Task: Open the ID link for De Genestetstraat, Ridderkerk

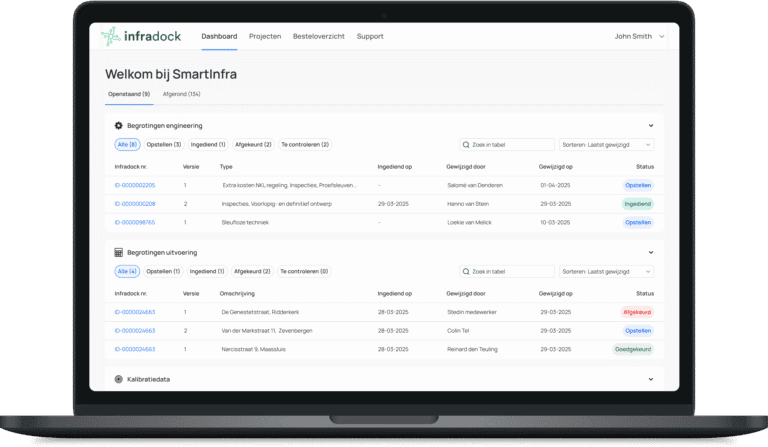Action: pyautogui.click(x=135, y=312)
